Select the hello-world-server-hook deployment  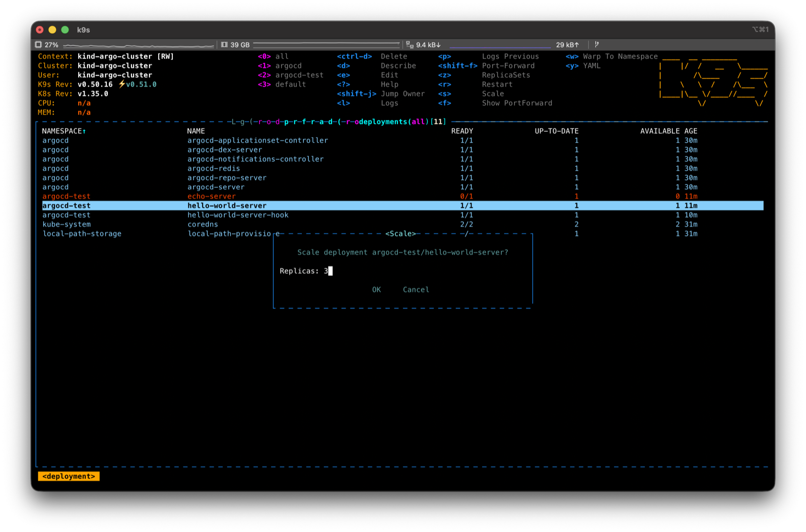pyautogui.click(x=402, y=215)
